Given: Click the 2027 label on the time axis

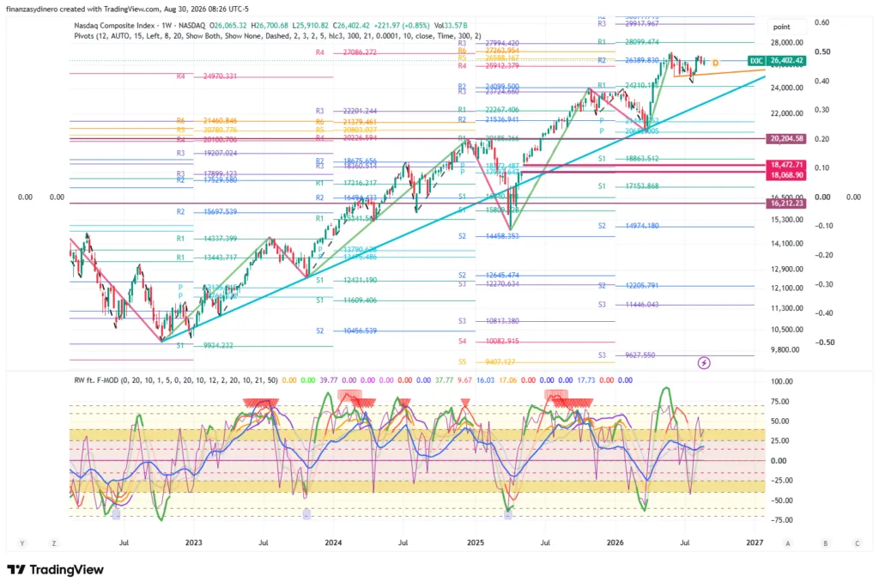Looking at the screenshot, I should tap(755, 543).
